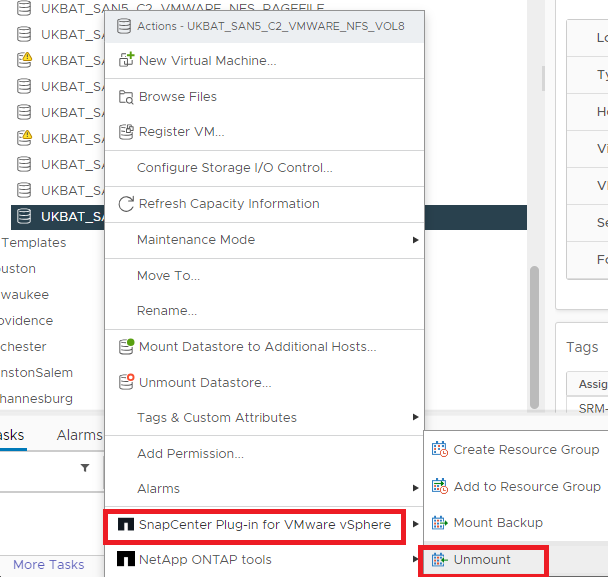Click the Refresh Capacity Information arrow icon
The height and width of the screenshot is (577, 608).
[x=126, y=204]
